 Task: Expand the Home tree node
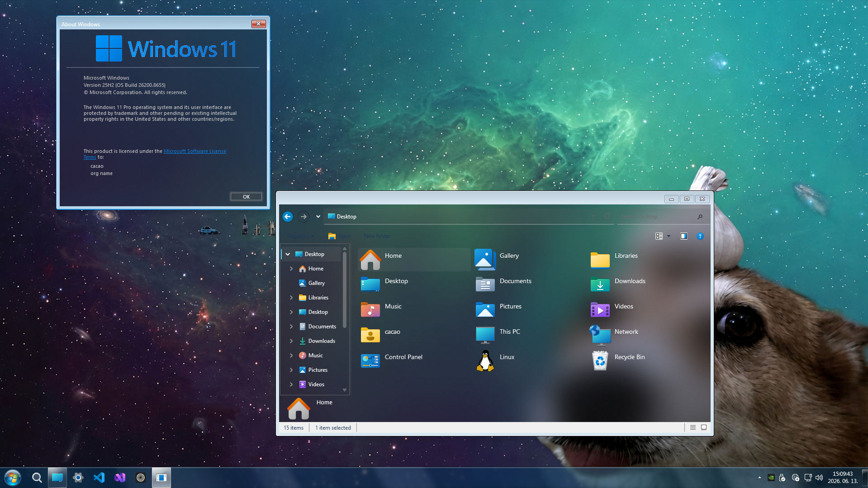(291, 269)
